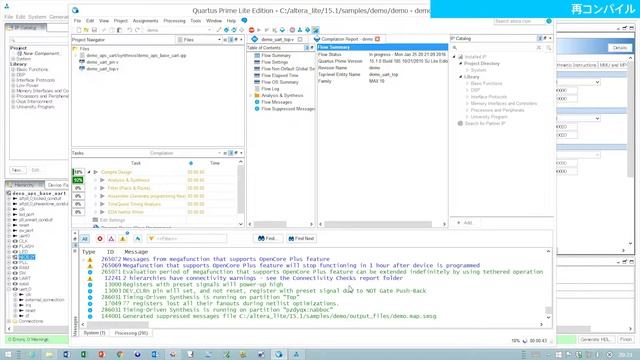Click the Find Next button in Messages
The height and width of the screenshot is (360, 640).
click(x=302, y=238)
